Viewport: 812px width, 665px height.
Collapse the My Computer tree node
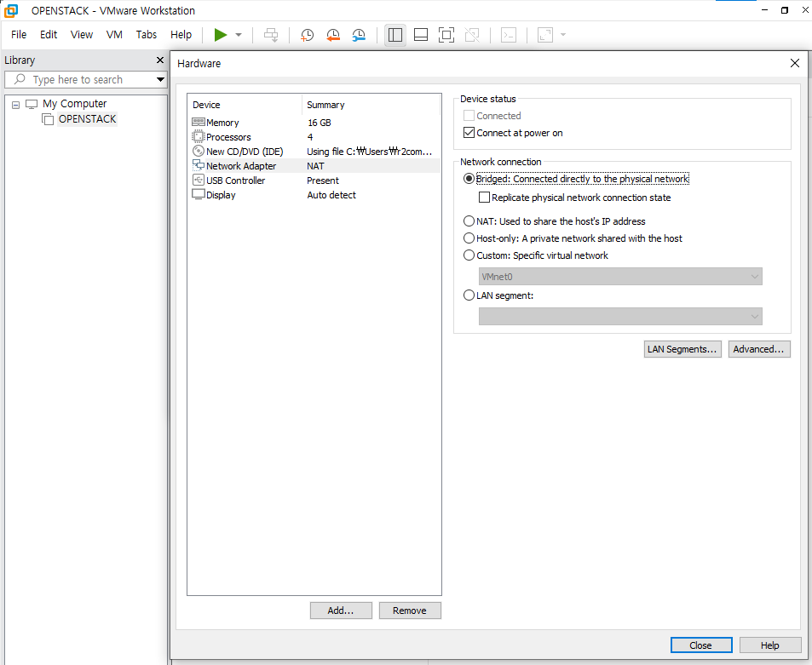16,105
